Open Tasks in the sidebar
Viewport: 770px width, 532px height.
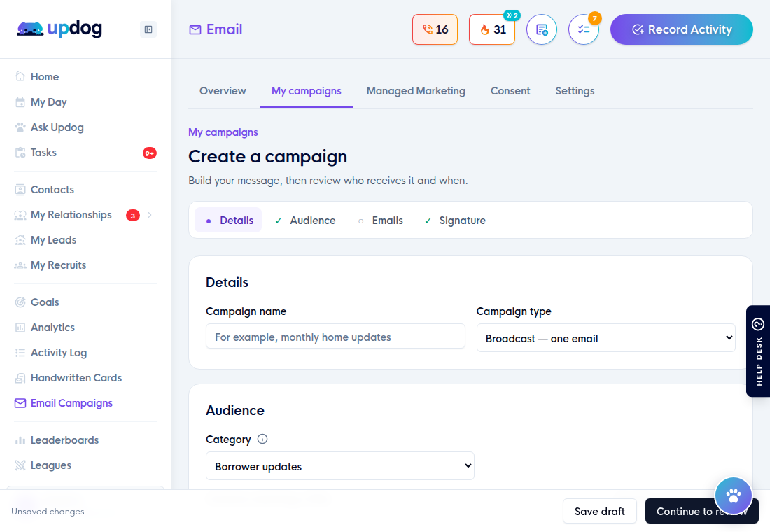click(43, 153)
